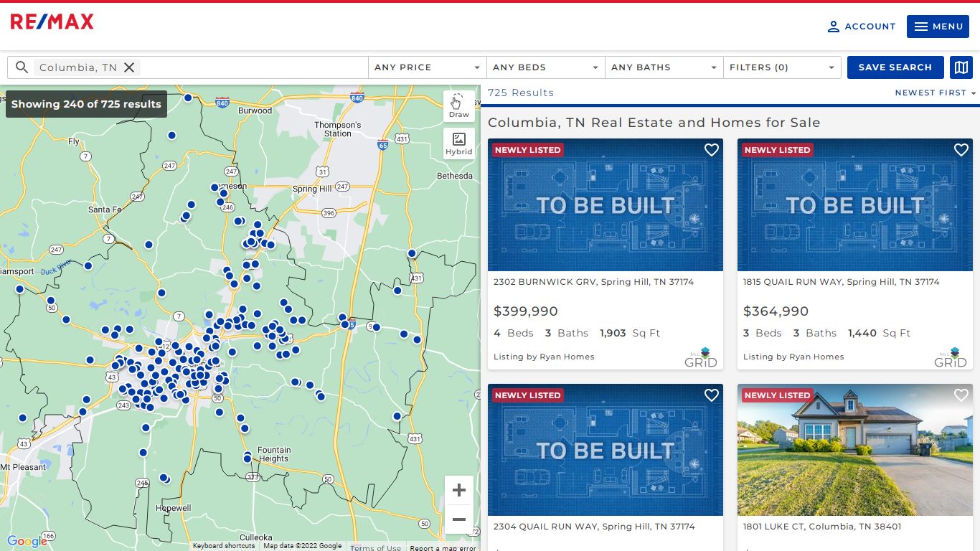Zoom out with the minus button
The image size is (980, 551).
coord(459,519)
